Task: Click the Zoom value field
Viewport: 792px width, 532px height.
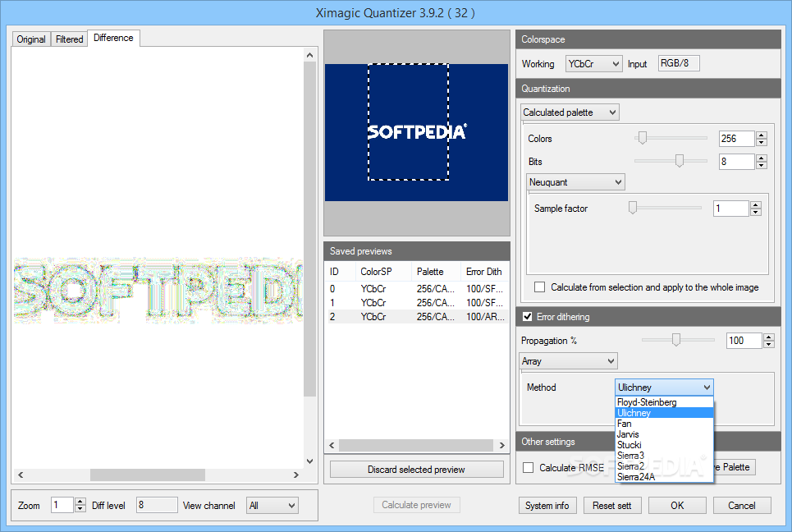Action: pos(62,505)
